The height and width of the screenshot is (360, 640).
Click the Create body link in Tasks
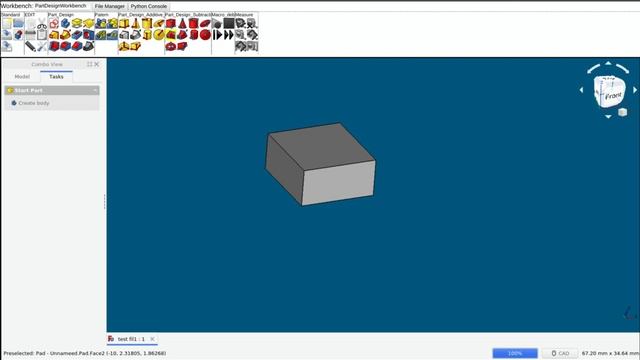[33, 103]
